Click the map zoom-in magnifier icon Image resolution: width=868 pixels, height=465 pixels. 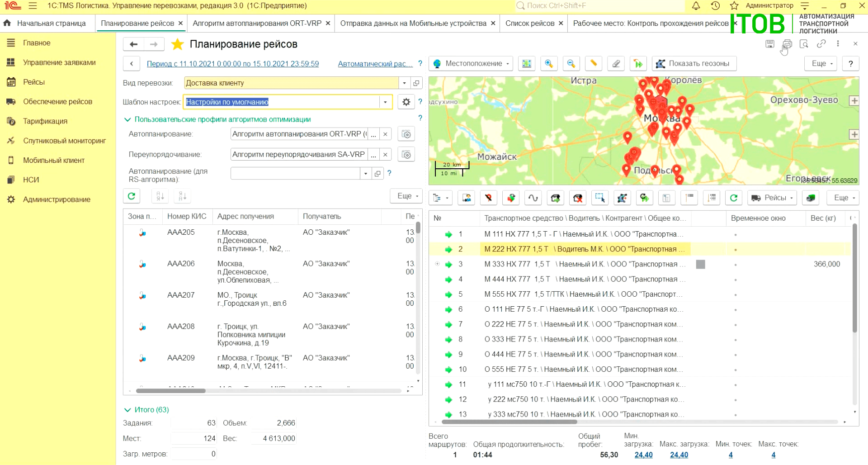549,64
